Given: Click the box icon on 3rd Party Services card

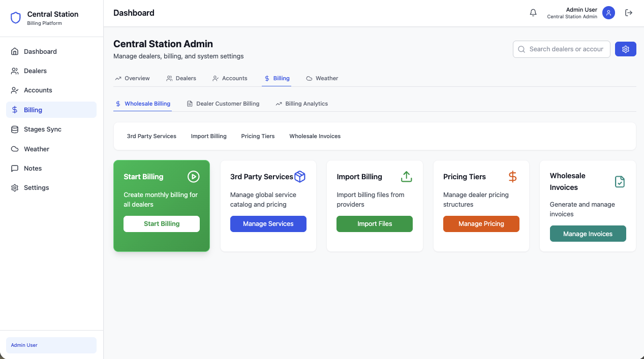Looking at the screenshot, I should (x=300, y=176).
